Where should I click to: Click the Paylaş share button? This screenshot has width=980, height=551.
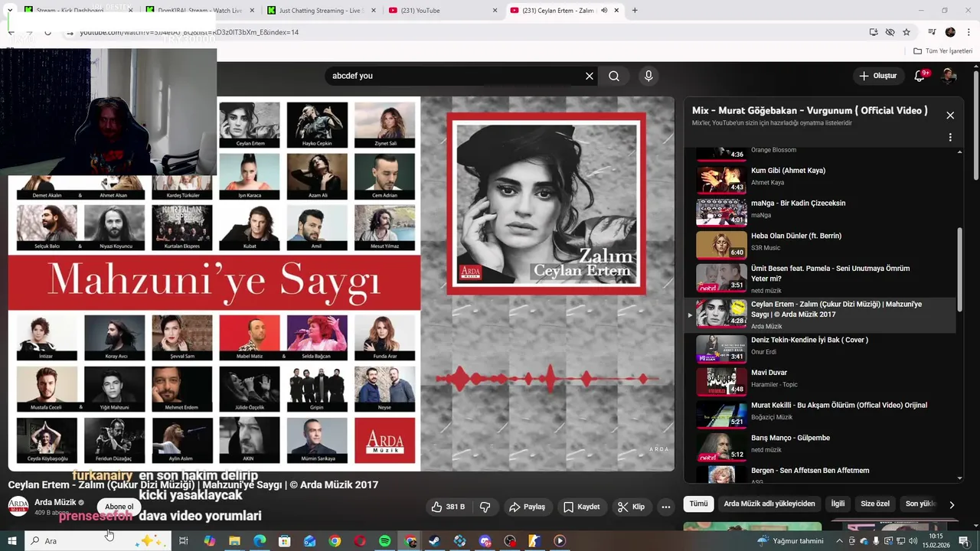click(527, 507)
